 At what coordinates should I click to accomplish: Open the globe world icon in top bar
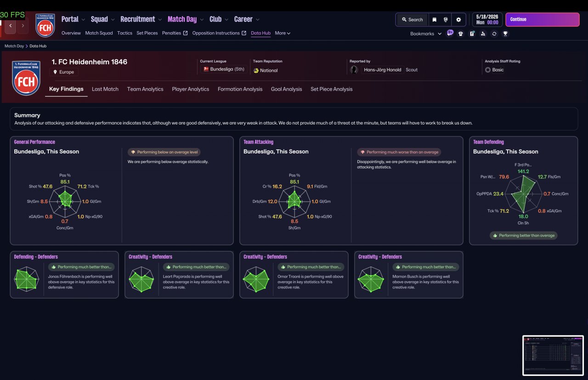(446, 20)
